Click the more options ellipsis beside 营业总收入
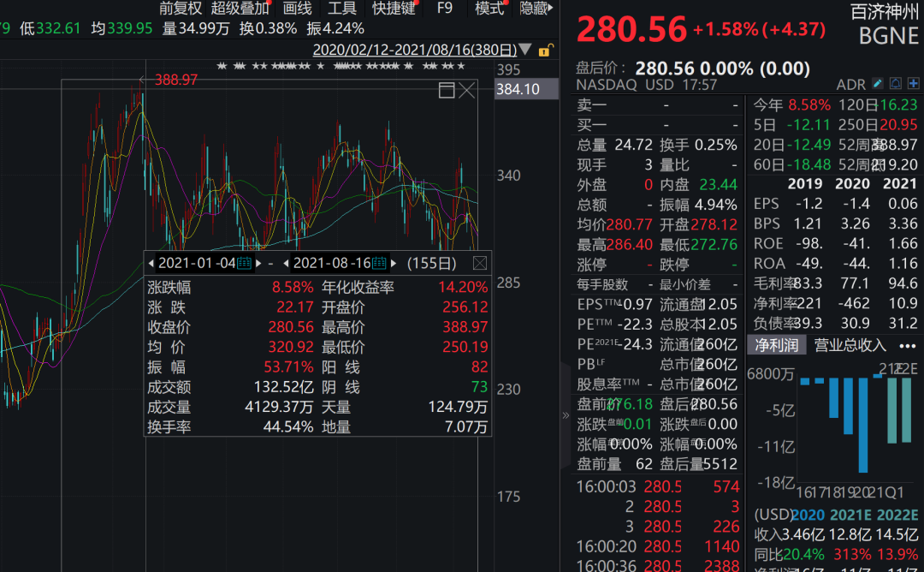The width and height of the screenshot is (924, 572). pyautogui.click(x=905, y=345)
